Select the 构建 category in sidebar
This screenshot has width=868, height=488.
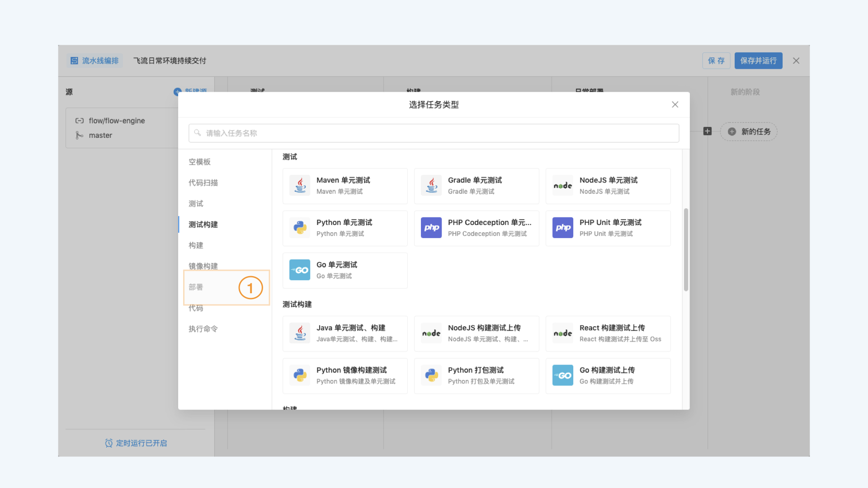[x=196, y=245]
